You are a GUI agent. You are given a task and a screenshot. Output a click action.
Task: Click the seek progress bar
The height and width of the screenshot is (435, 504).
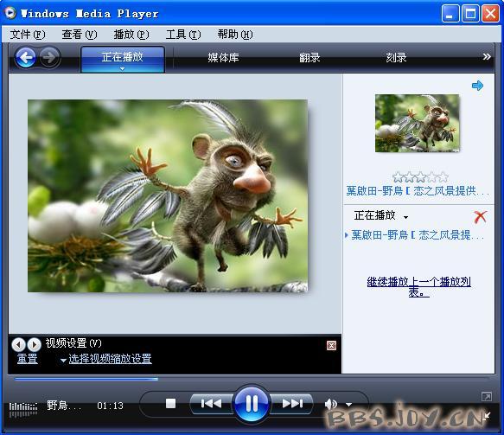[252, 380]
